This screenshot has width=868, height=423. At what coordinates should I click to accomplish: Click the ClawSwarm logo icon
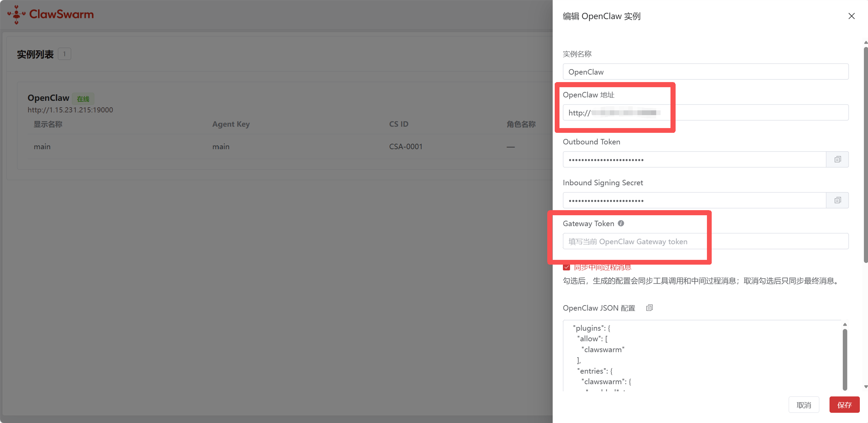tap(16, 15)
